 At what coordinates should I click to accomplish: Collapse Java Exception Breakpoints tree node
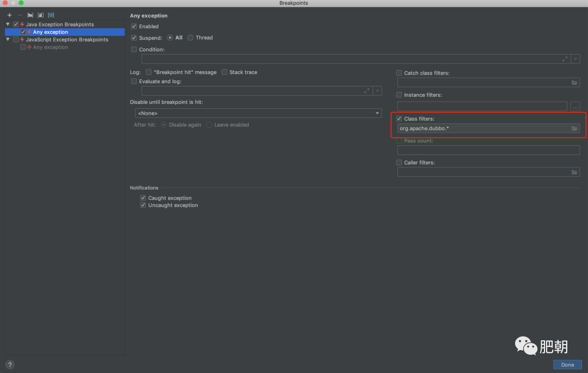click(8, 24)
